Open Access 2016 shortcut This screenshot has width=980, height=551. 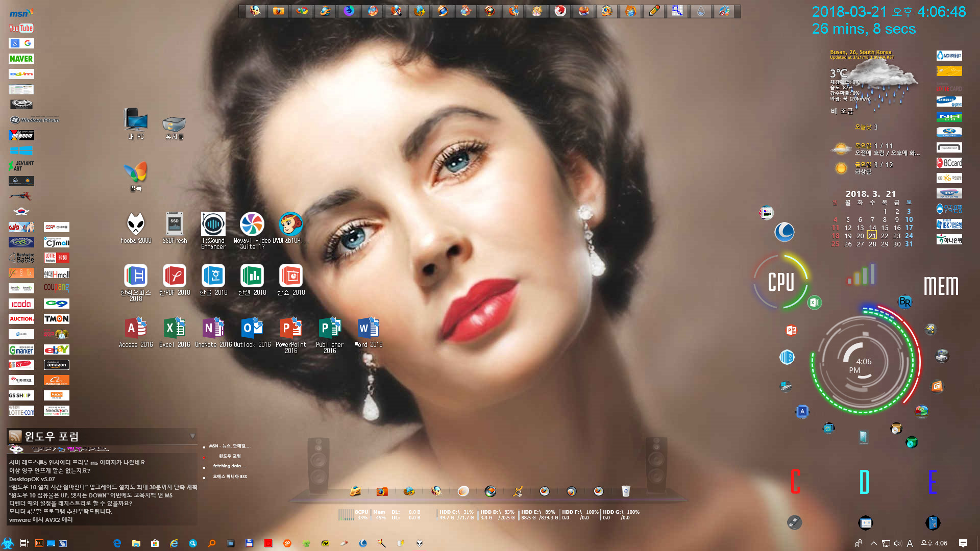[136, 332]
